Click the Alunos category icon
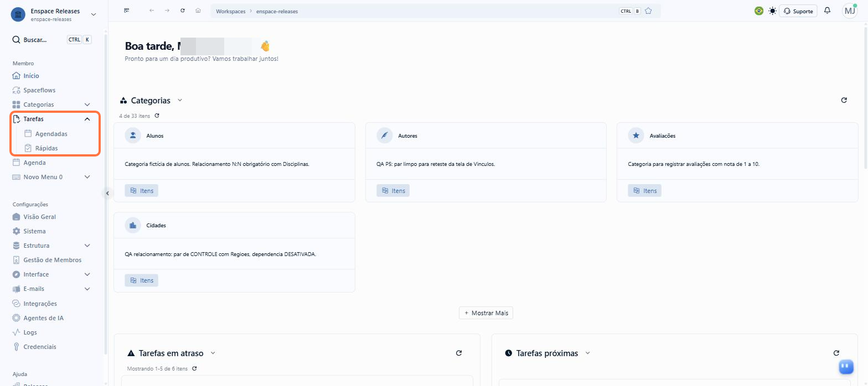This screenshot has height=386, width=868. [133, 135]
